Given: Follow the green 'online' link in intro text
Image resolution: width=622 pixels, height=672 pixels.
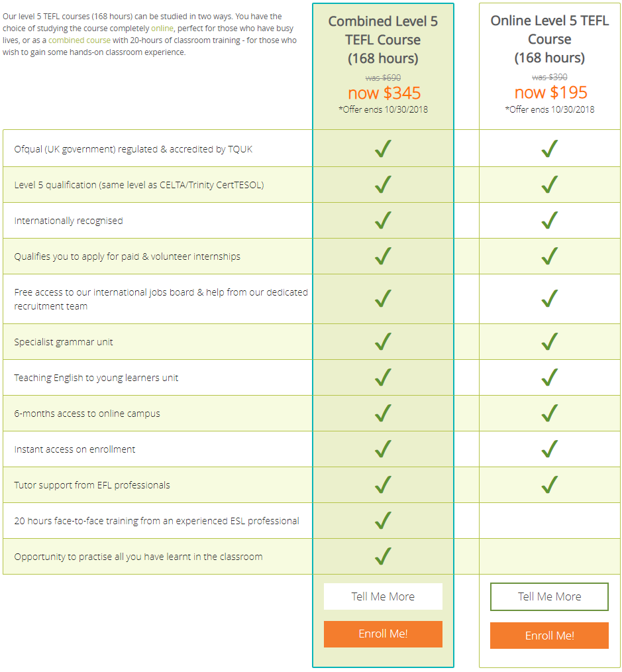Looking at the screenshot, I should pyautogui.click(x=162, y=28).
